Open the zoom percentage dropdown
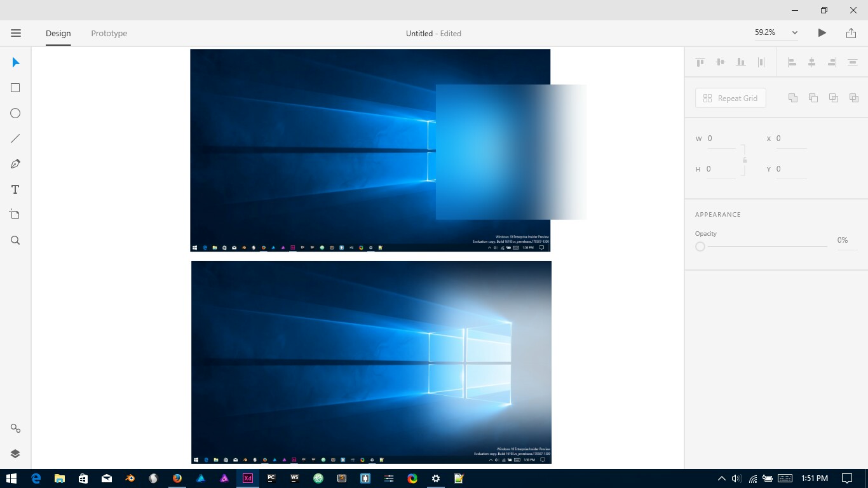868x488 pixels. (x=794, y=32)
